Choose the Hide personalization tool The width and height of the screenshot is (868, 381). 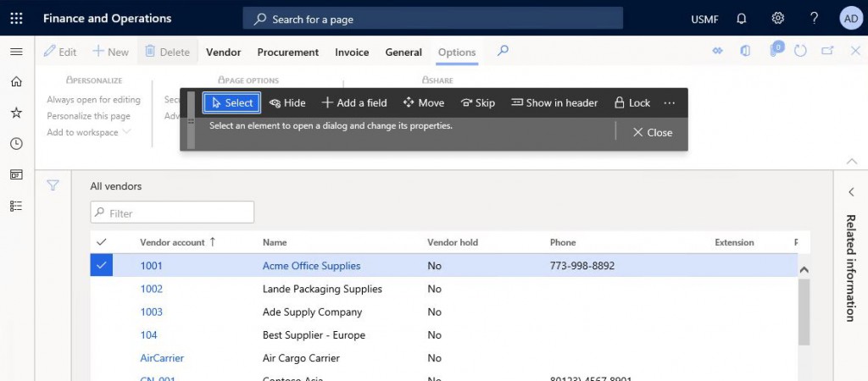point(287,102)
